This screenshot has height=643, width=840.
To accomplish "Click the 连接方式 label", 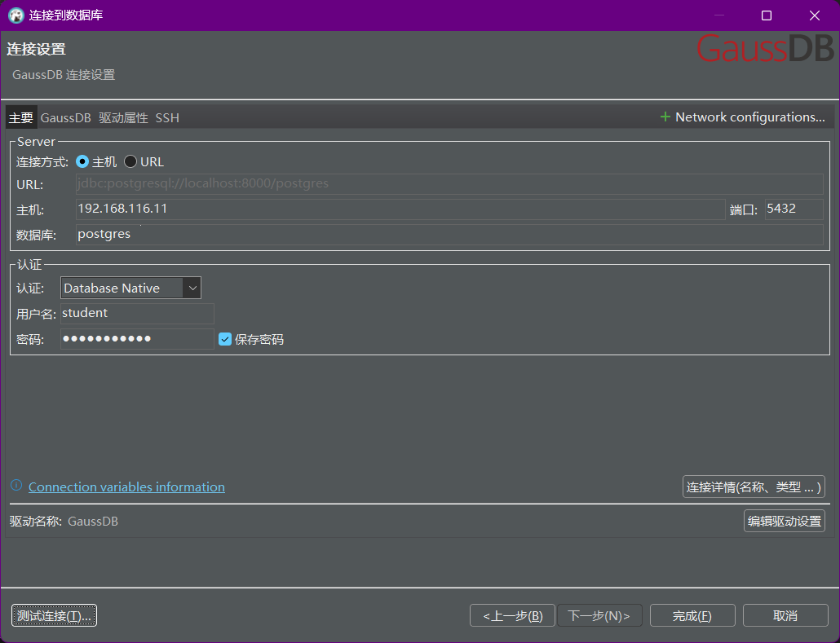I will [42, 161].
